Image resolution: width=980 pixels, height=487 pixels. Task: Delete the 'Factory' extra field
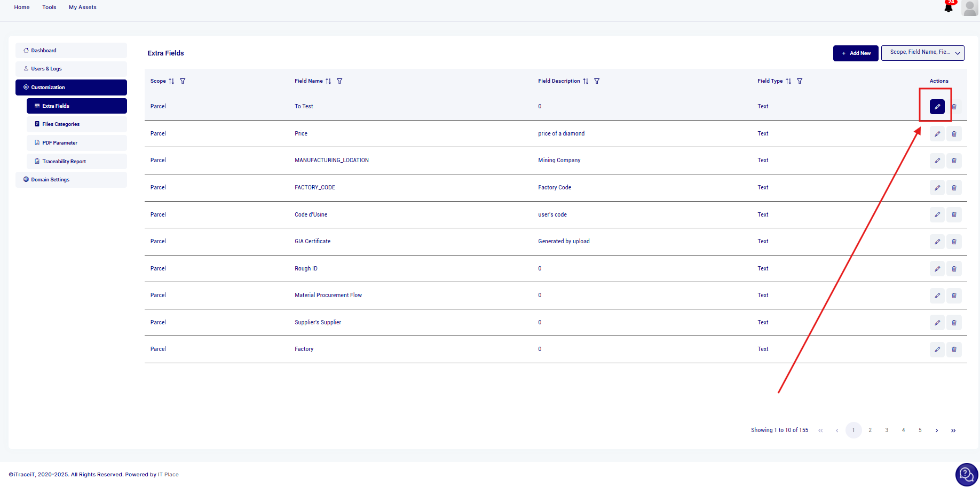pyautogui.click(x=954, y=349)
